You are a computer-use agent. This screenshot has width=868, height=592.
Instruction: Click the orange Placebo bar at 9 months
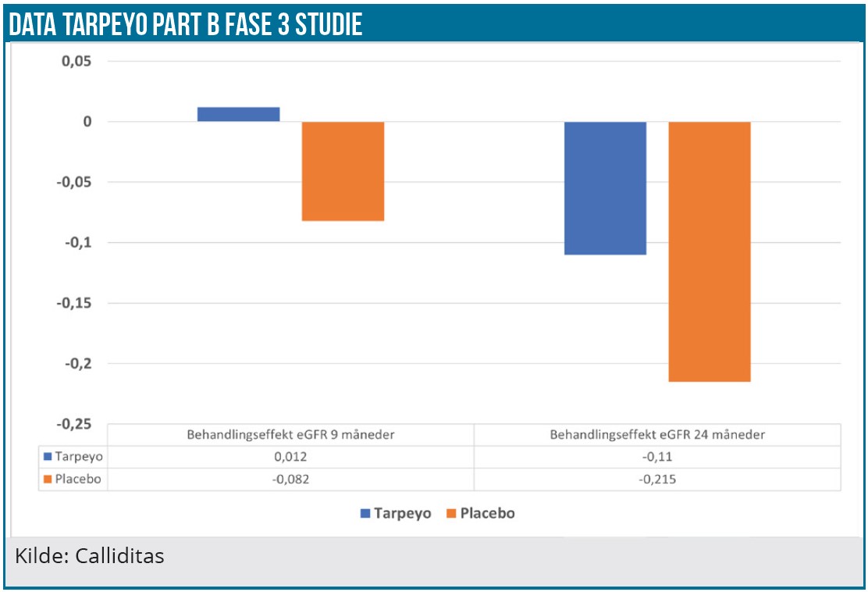point(343,171)
